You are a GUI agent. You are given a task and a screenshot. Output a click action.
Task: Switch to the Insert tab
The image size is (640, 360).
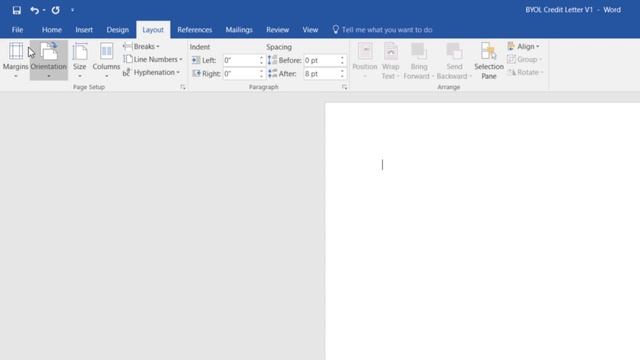click(x=84, y=30)
